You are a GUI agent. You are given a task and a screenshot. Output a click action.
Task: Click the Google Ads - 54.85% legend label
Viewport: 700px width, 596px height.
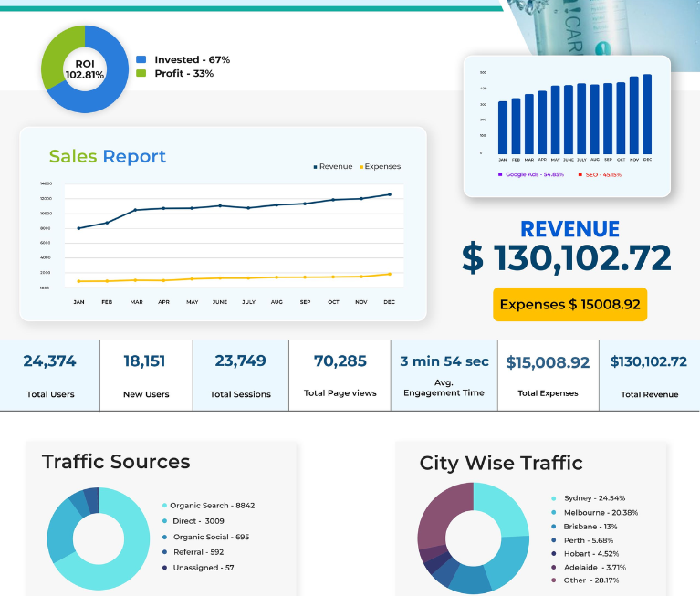pos(531,174)
